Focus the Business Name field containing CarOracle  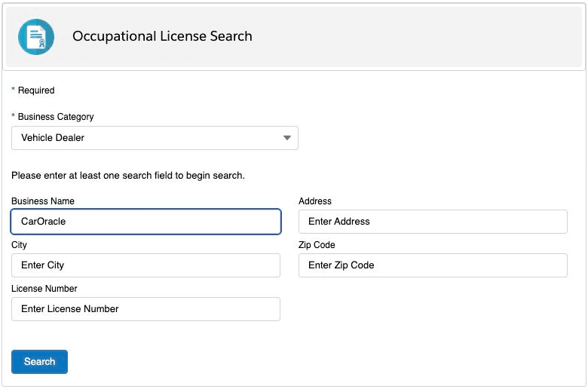[146, 222]
